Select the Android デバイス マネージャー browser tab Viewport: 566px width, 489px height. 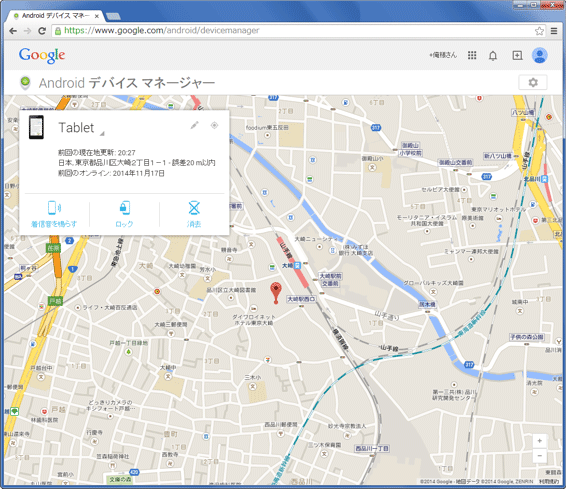point(56,16)
